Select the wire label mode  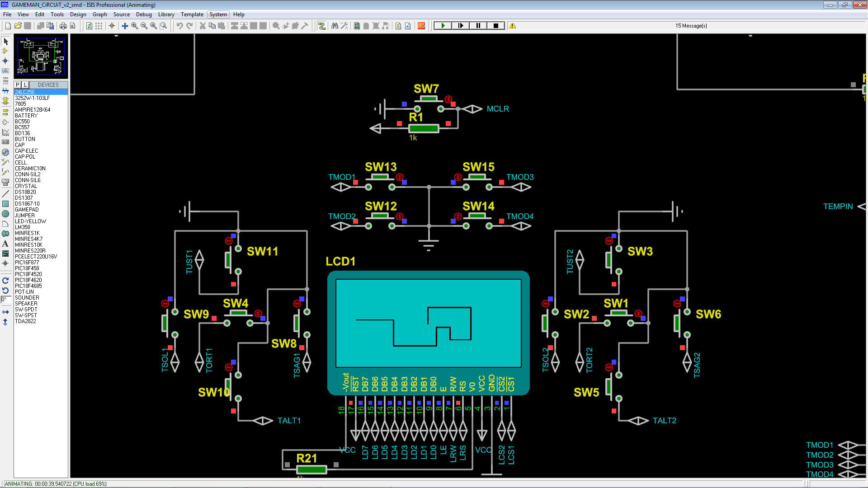pyautogui.click(x=5, y=71)
